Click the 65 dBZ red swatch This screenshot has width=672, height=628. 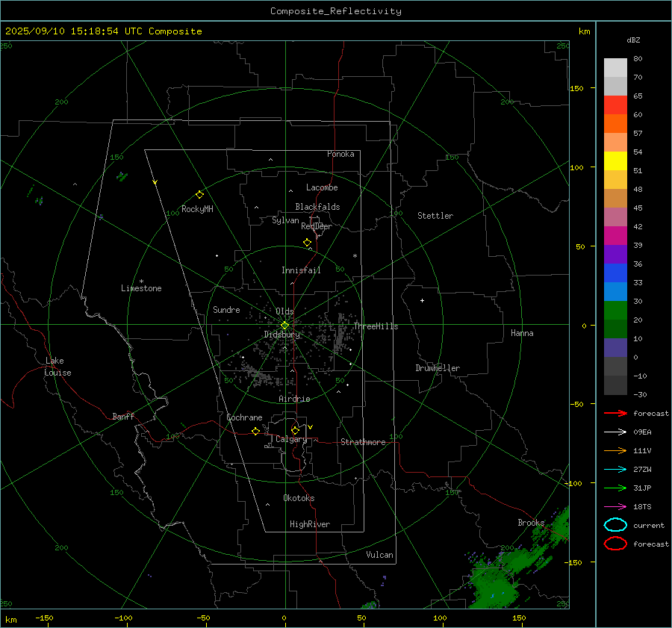[615, 105]
